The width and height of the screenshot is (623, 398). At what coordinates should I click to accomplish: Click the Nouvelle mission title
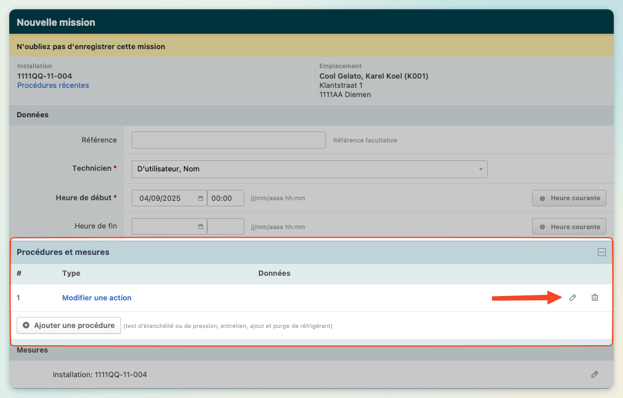pyautogui.click(x=56, y=23)
